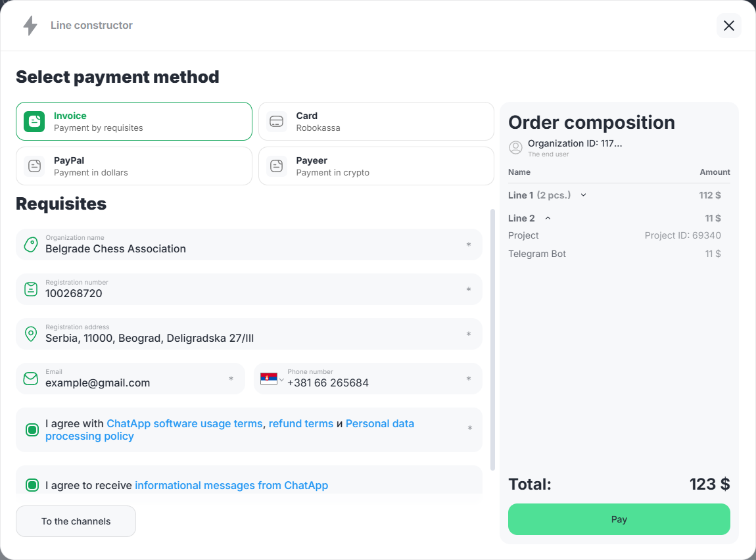This screenshot has height=560, width=756.
Task: Click the Registration number input field
Action: click(250, 293)
